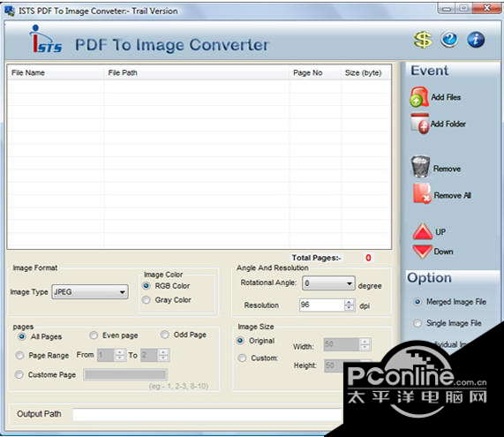
Task: Increase the Resolution dpi stepper
Action: click(x=349, y=302)
